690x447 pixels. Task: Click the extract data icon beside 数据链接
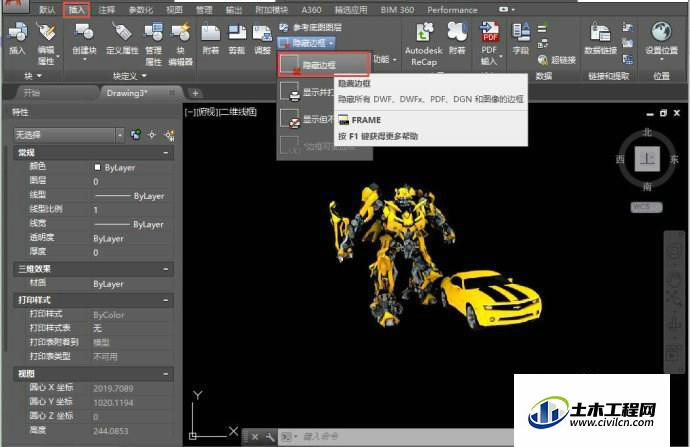point(628,59)
